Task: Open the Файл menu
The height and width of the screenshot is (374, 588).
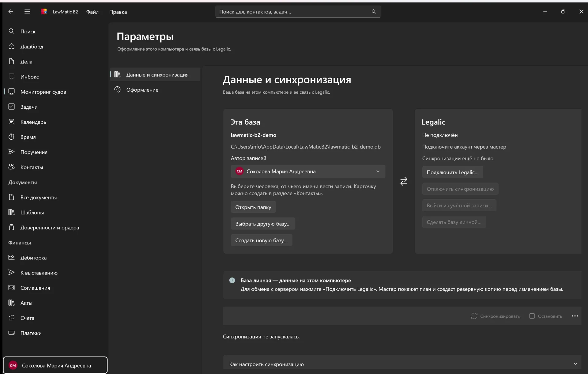Action: click(92, 12)
